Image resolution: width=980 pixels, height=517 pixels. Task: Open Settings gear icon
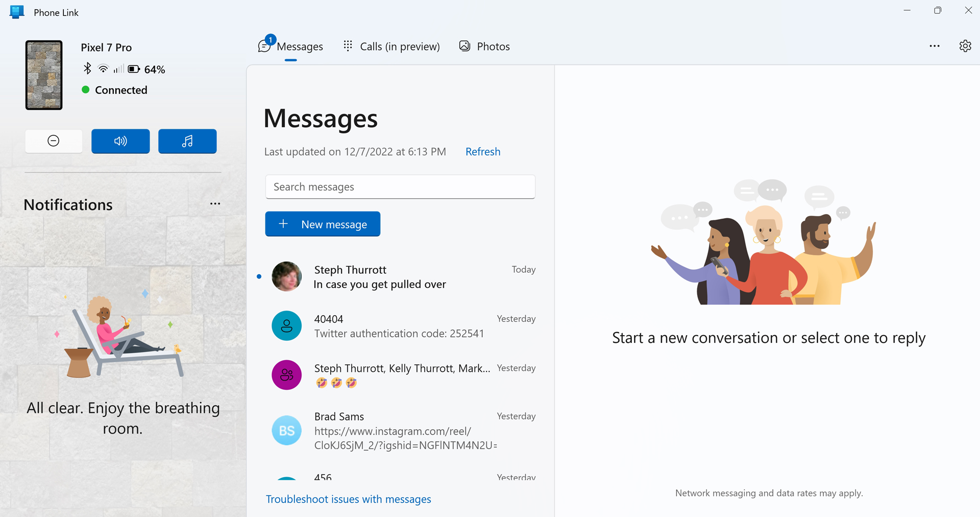(965, 46)
